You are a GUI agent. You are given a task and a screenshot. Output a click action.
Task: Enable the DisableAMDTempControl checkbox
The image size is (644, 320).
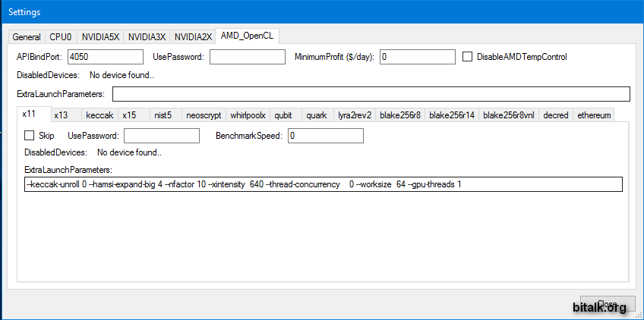468,57
